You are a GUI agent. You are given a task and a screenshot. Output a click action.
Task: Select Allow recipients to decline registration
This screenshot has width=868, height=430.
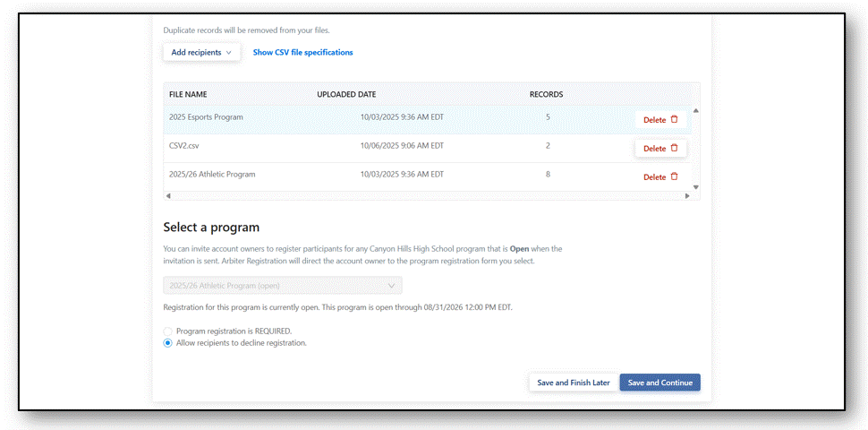point(168,343)
